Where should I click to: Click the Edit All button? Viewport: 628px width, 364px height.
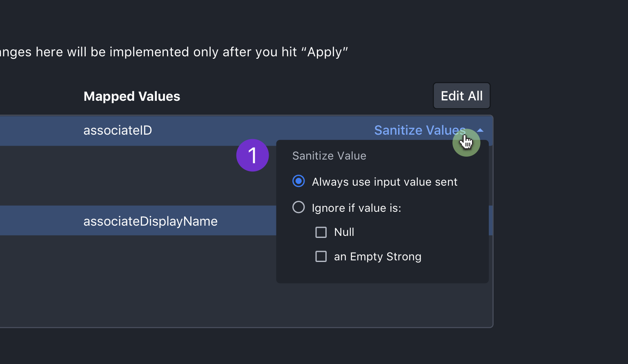461,96
